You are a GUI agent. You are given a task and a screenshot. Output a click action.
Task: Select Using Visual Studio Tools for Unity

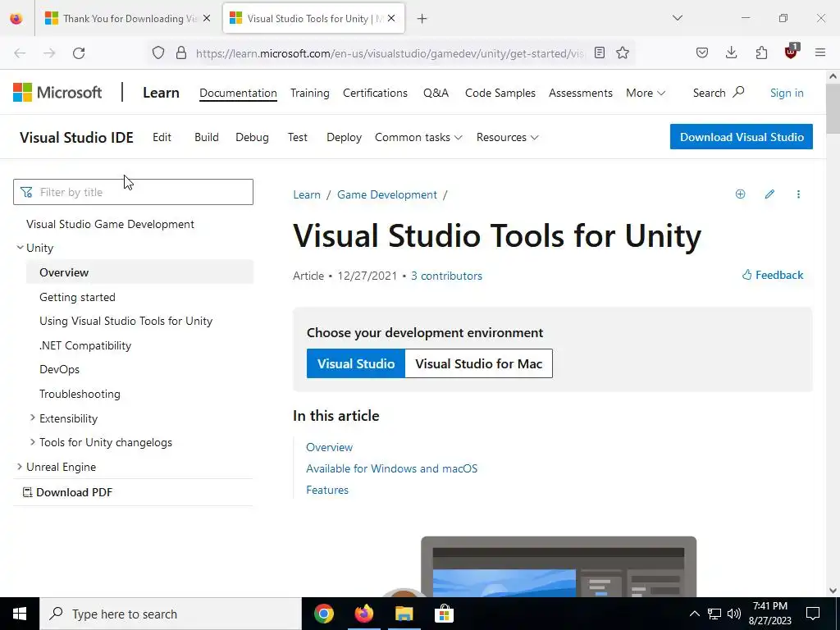click(x=126, y=321)
